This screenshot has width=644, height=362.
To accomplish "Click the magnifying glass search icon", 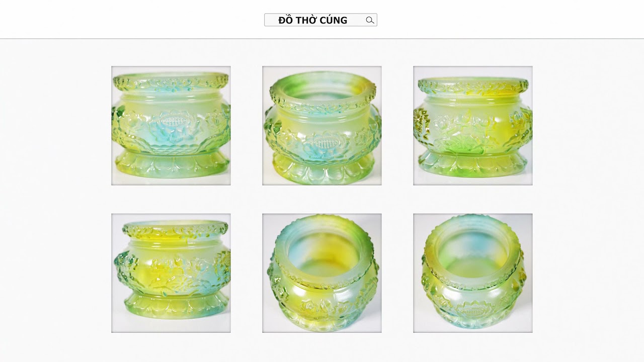I will 370,20.
